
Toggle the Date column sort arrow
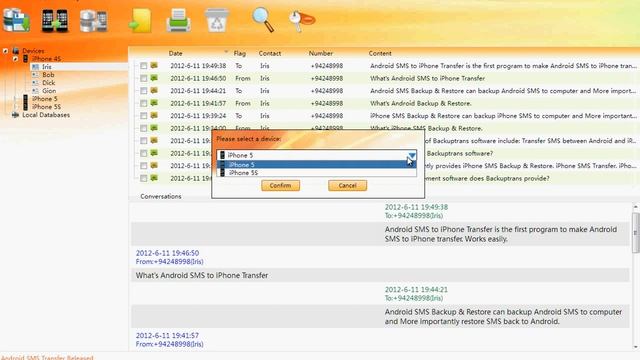coord(226,52)
